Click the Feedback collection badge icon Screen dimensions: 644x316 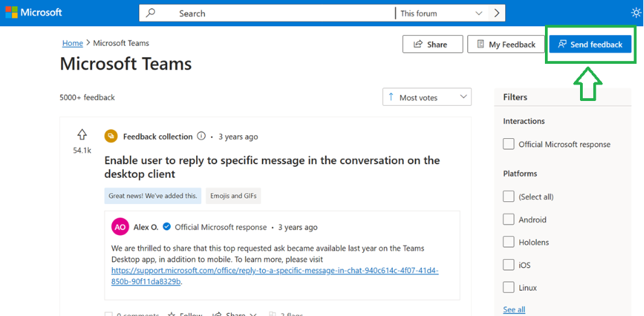point(111,137)
